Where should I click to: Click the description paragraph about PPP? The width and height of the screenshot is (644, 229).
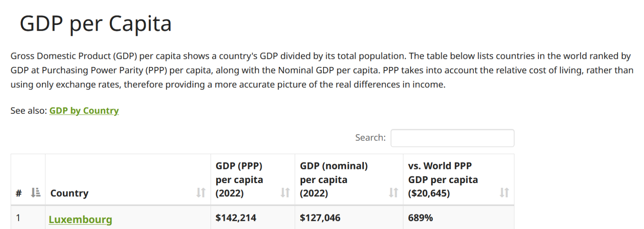point(322,70)
